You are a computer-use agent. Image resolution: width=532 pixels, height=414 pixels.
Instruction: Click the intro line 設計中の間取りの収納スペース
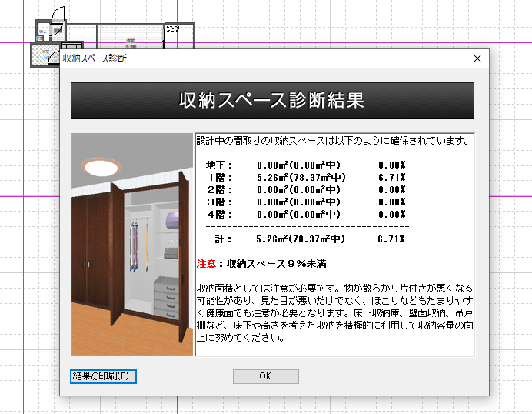(x=333, y=140)
